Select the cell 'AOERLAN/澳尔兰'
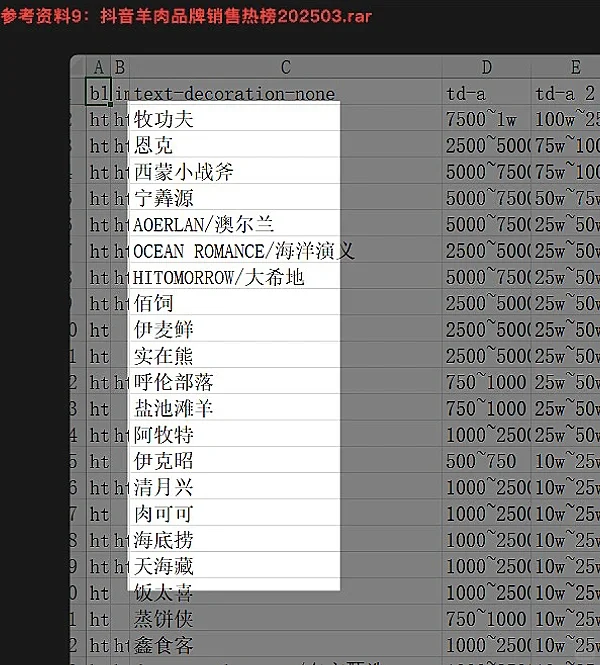Screen dimensions: 600x665 point(285,224)
